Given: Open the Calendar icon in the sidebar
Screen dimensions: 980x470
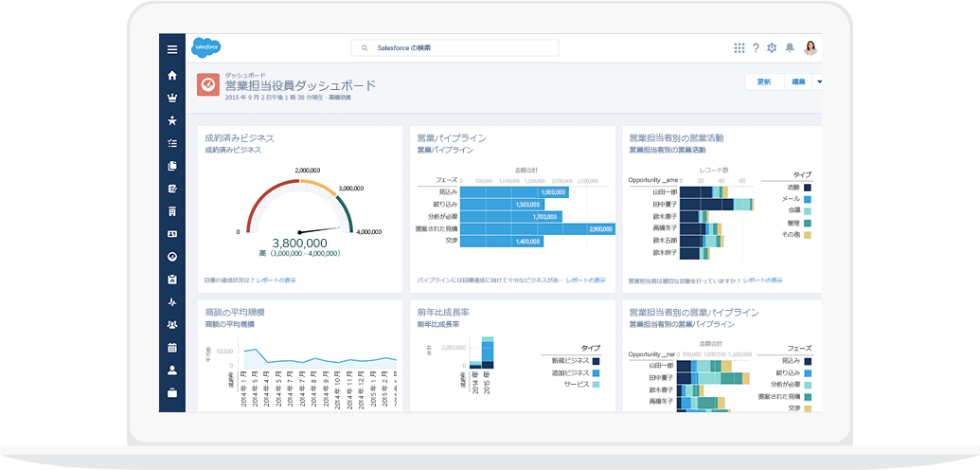Looking at the screenshot, I should 171,348.
